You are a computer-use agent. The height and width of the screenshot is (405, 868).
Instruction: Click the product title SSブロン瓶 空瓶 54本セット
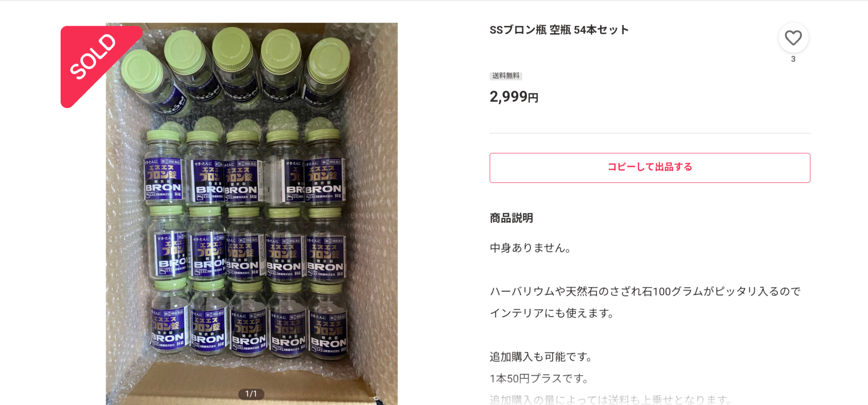coord(559,30)
